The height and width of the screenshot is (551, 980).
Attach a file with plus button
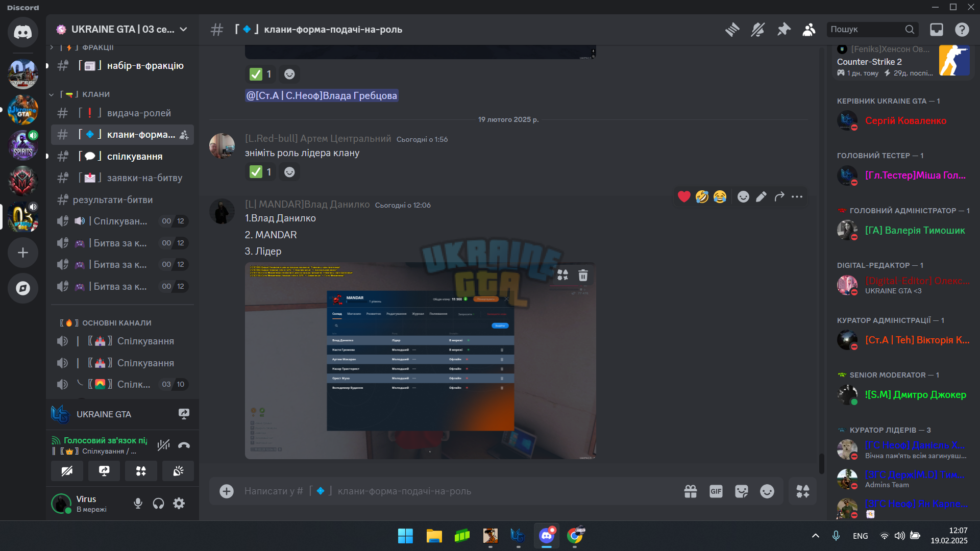pyautogui.click(x=227, y=491)
